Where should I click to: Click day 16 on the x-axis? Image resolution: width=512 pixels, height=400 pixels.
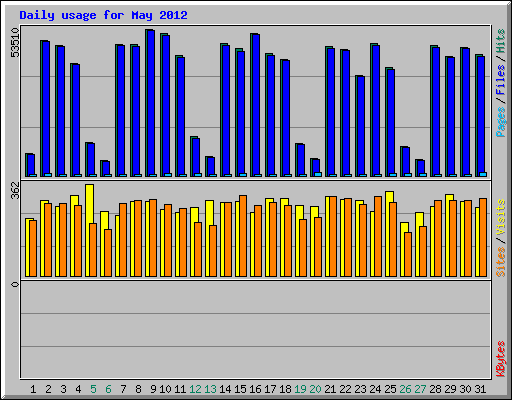tap(255, 389)
